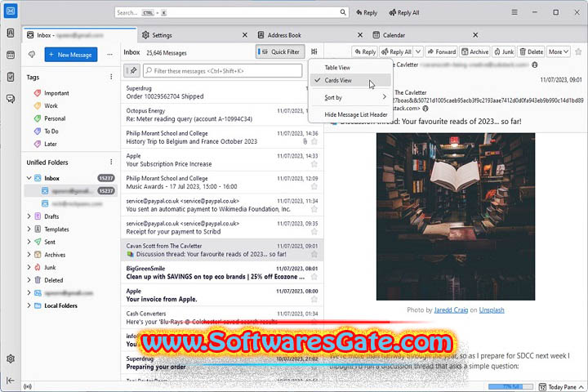Star the Receipt for Scribd payment email
Image resolution: width=588 pixels, height=392 pixels.
click(314, 231)
